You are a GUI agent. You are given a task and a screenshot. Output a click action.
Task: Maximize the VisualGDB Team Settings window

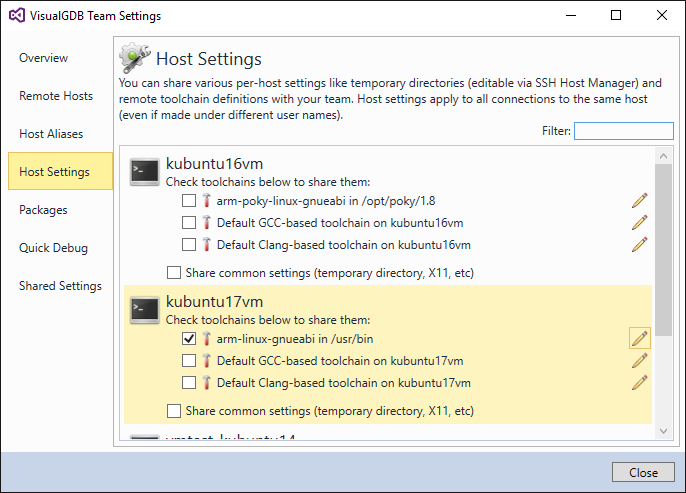[616, 15]
